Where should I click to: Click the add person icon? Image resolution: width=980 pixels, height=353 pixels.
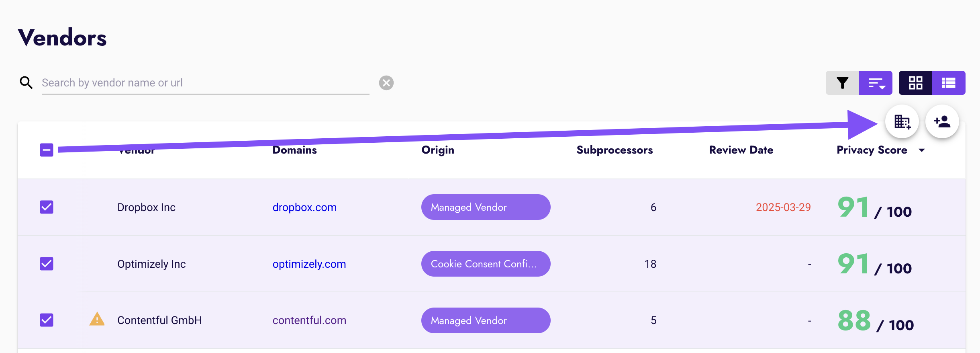tap(942, 121)
